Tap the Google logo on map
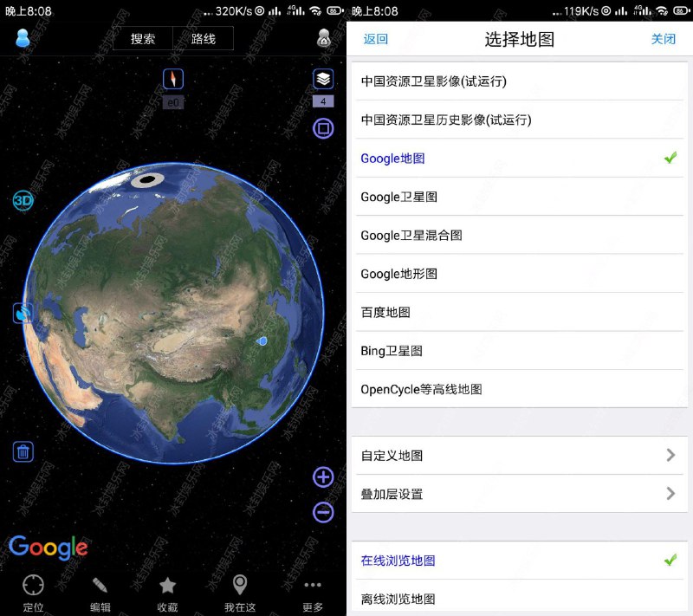 pos(49,548)
